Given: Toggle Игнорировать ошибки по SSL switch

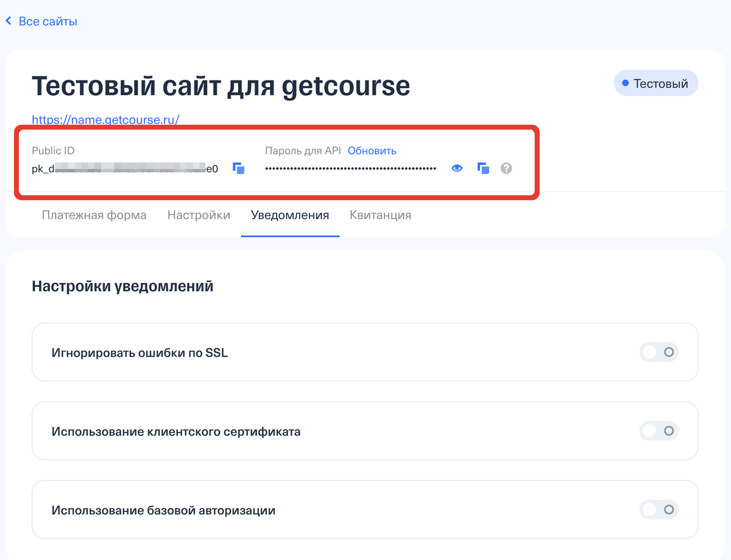Looking at the screenshot, I should pyautogui.click(x=659, y=352).
